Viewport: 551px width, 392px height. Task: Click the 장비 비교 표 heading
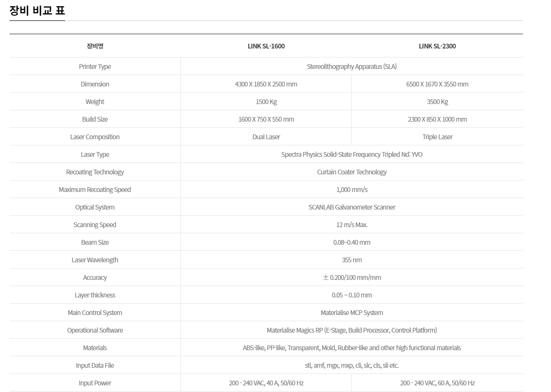click(x=37, y=11)
